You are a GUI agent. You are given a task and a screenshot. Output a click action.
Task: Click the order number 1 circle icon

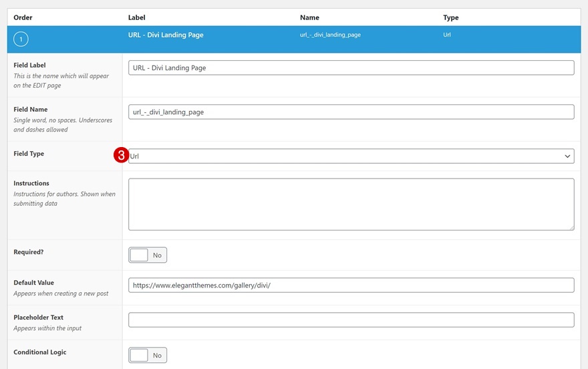click(x=21, y=40)
